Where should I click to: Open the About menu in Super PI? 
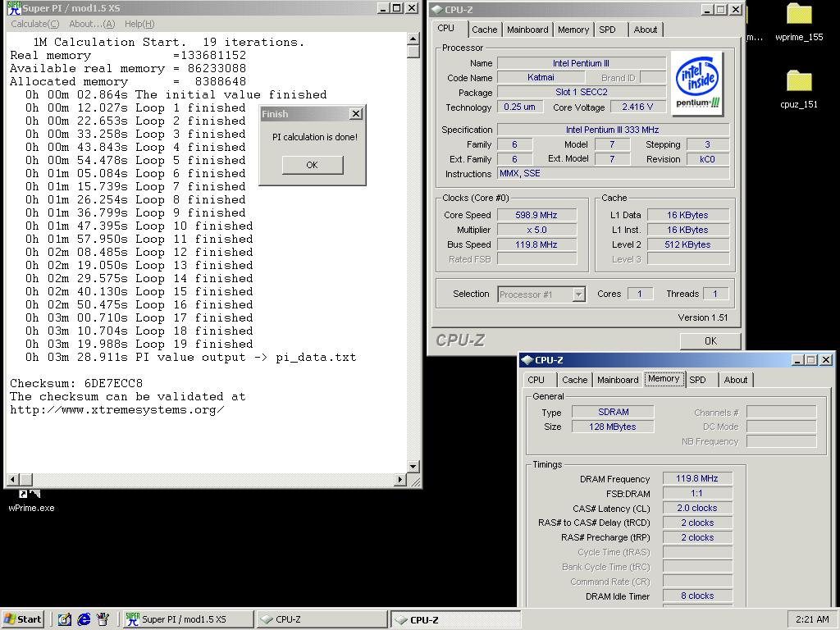(x=92, y=24)
